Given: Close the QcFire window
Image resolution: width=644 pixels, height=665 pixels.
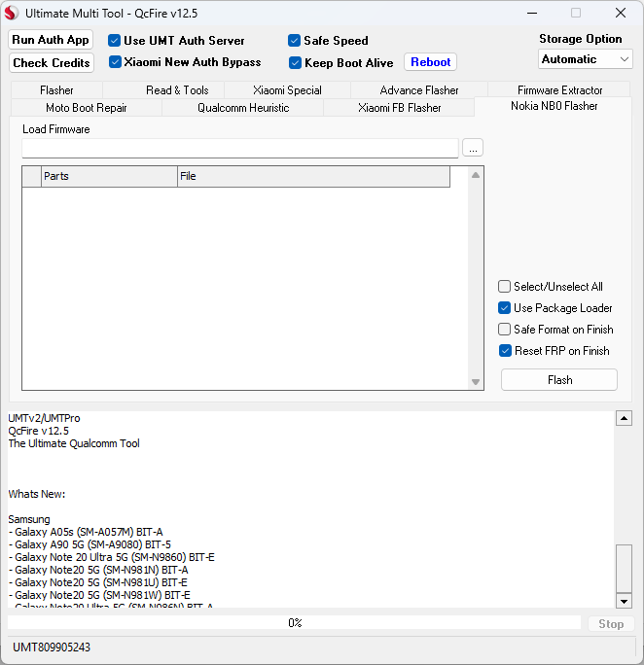Looking at the screenshot, I should tap(621, 14).
